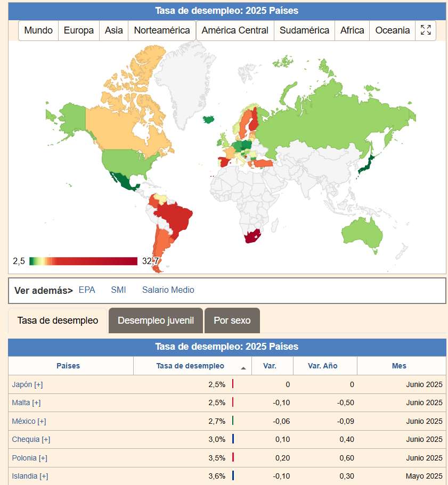Show the Asia map view

pos(113,30)
